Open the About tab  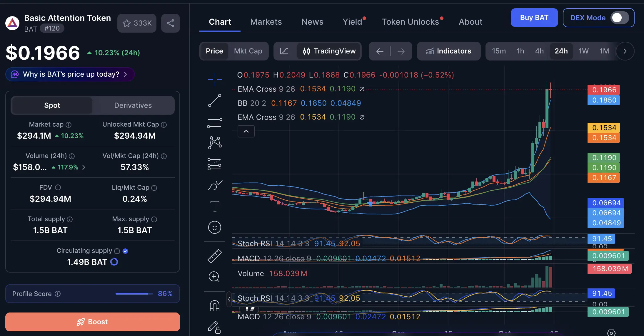point(471,22)
